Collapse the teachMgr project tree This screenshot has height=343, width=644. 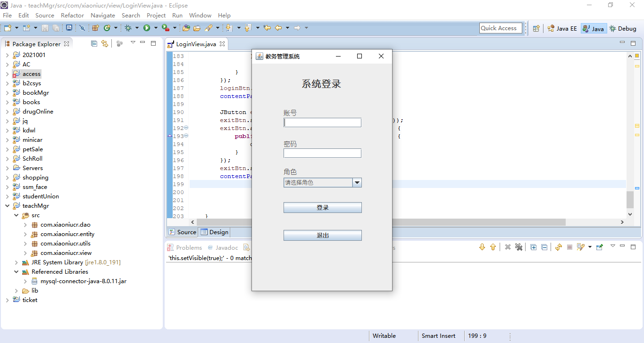click(x=8, y=206)
